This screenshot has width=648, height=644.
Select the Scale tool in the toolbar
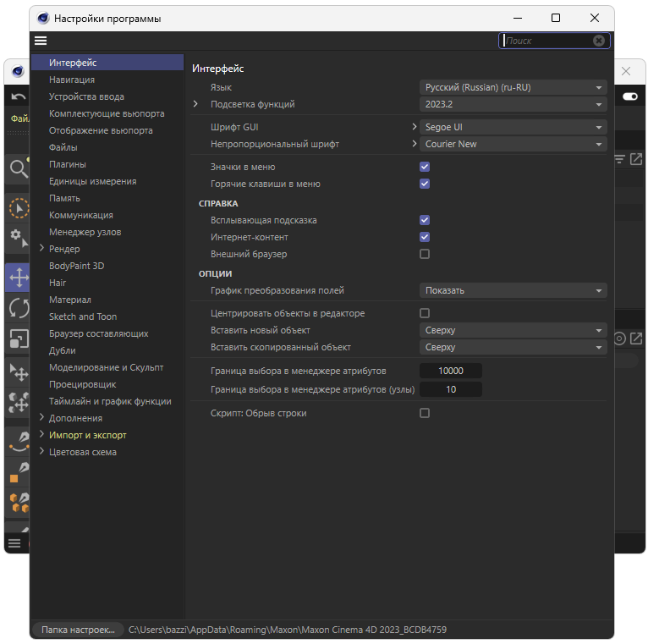pos(18,339)
